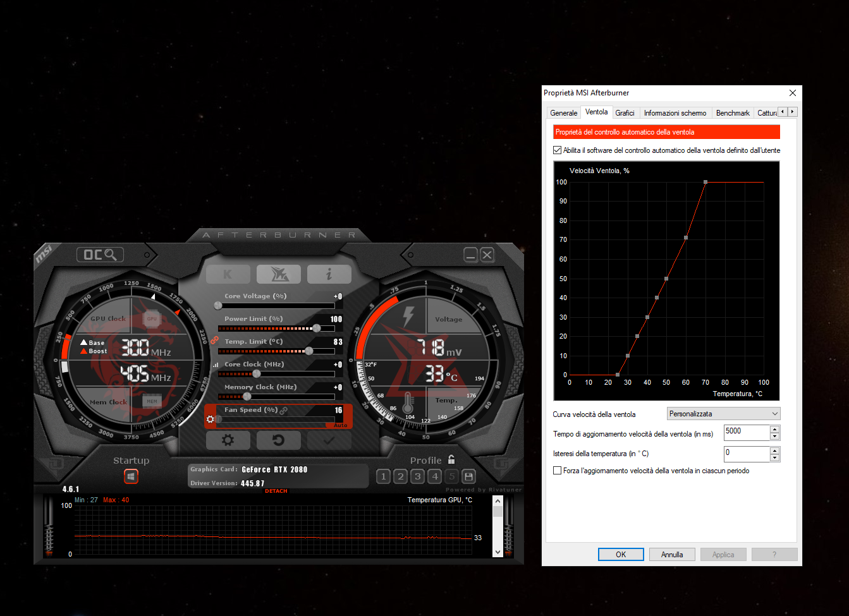This screenshot has width=849, height=616.
Task: Click the OK button
Action: pos(621,555)
